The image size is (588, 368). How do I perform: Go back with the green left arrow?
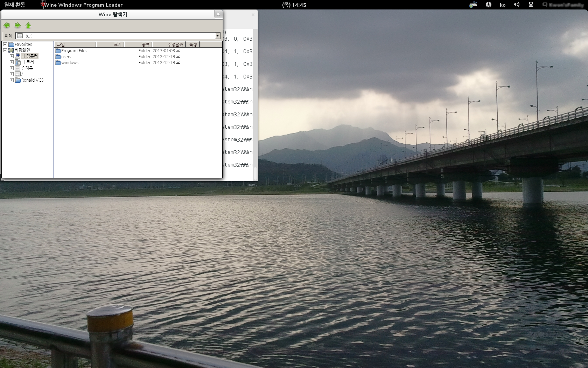click(7, 25)
